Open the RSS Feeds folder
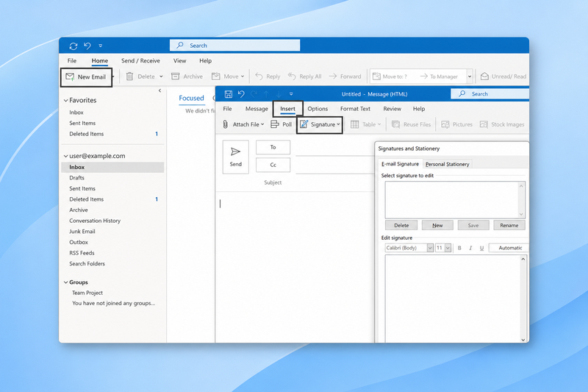The image size is (588, 392). point(82,253)
